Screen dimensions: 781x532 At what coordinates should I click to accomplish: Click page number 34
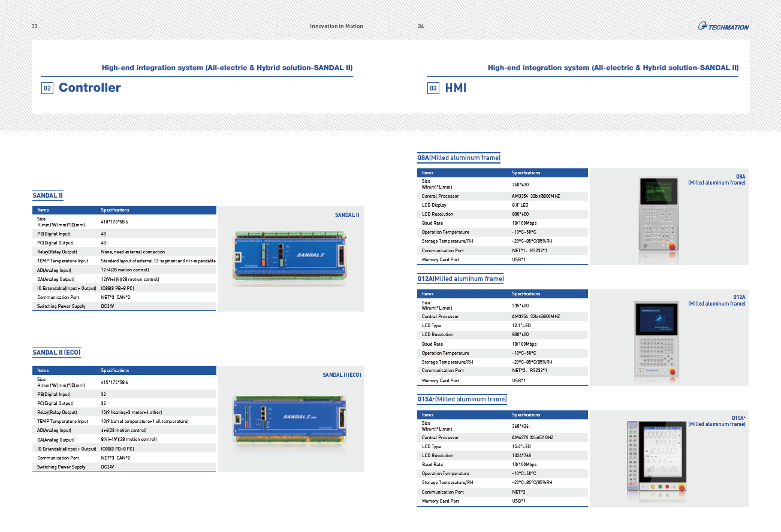coord(421,26)
